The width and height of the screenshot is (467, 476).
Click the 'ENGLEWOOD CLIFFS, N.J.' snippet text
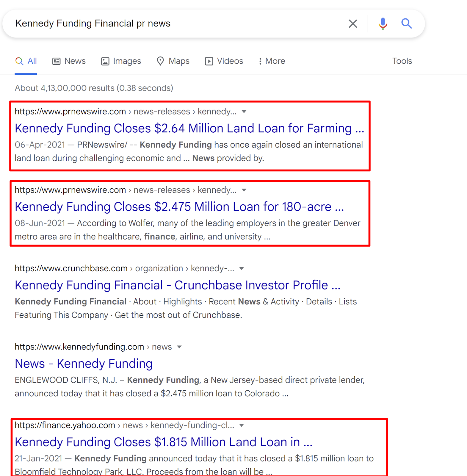tap(66, 380)
